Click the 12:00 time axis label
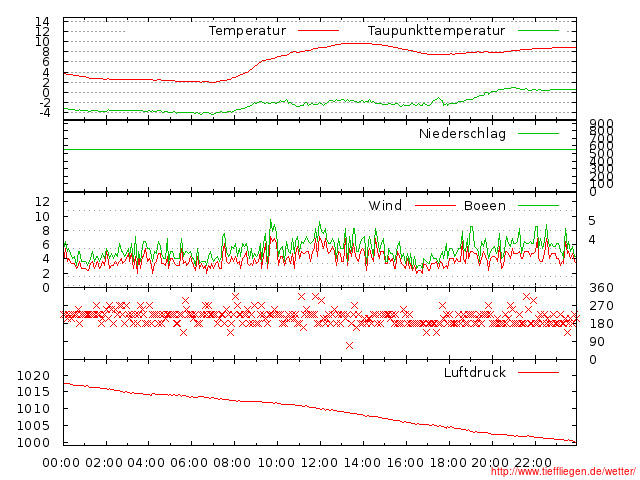The width and height of the screenshot is (640, 480). click(319, 463)
